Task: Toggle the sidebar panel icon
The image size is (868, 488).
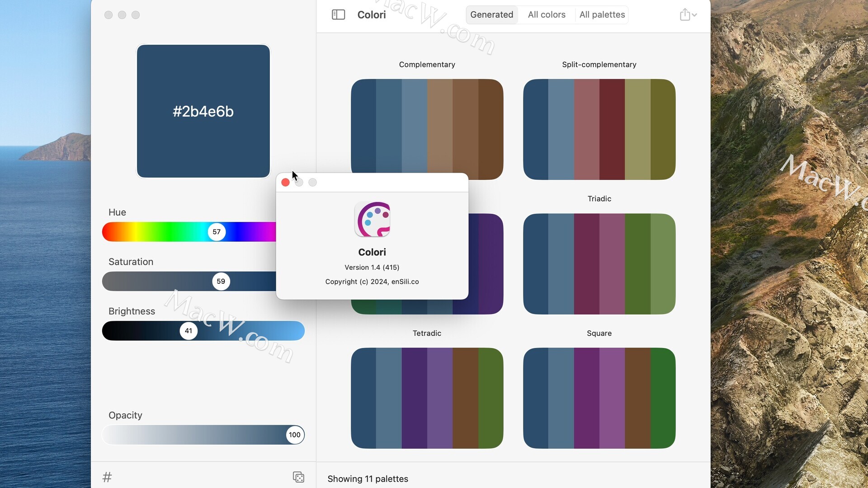Action: click(338, 15)
